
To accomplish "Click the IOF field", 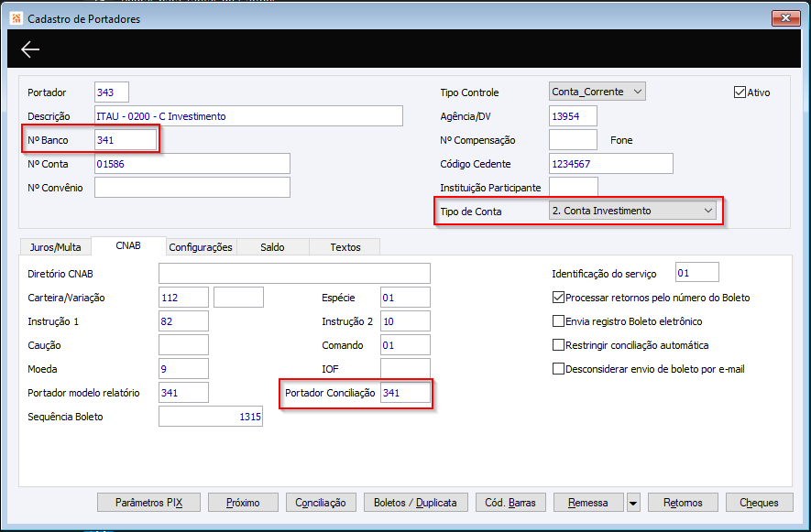I will [405, 369].
